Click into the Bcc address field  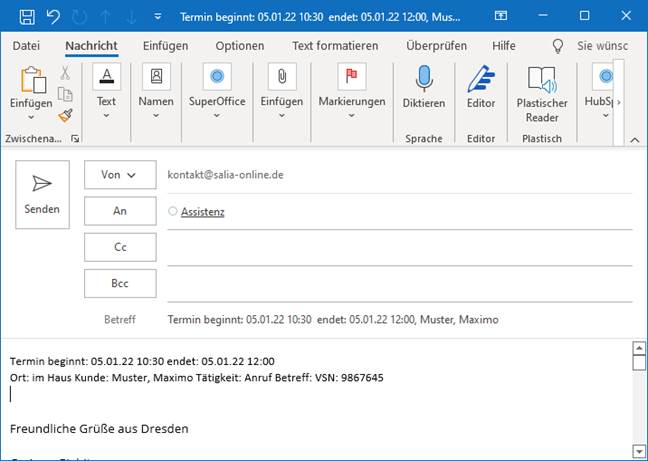coord(400,284)
